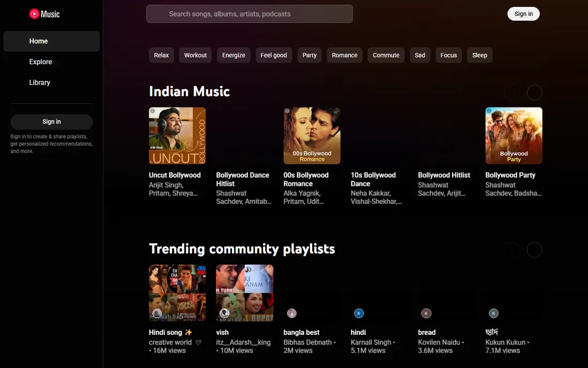Click the search songs, albums, artists field
This screenshot has width=588, height=368.
[250, 14]
